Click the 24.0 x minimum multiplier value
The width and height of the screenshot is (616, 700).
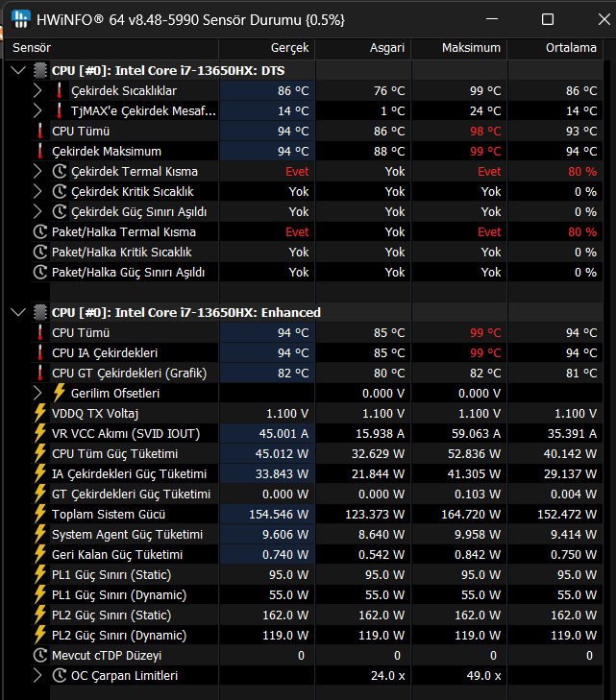tap(387, 675)
